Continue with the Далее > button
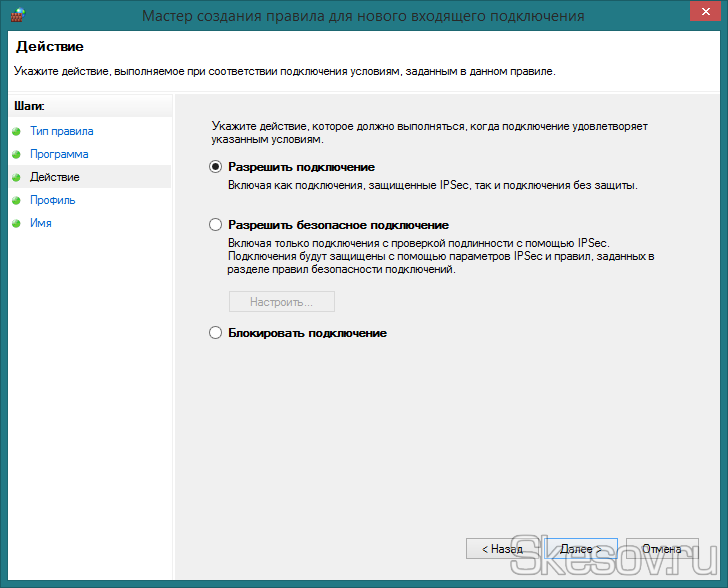The width and height of the screenshot is (728, 588). [580, 549]
